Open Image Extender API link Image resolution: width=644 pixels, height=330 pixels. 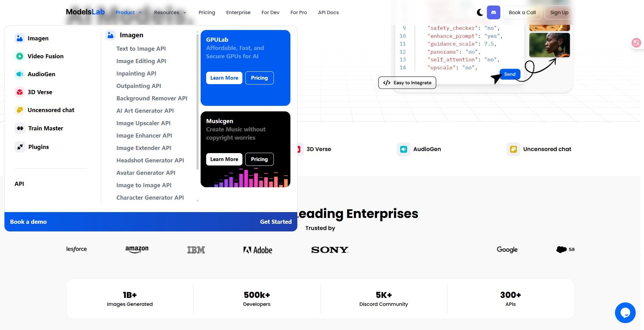tap(144, 148)
